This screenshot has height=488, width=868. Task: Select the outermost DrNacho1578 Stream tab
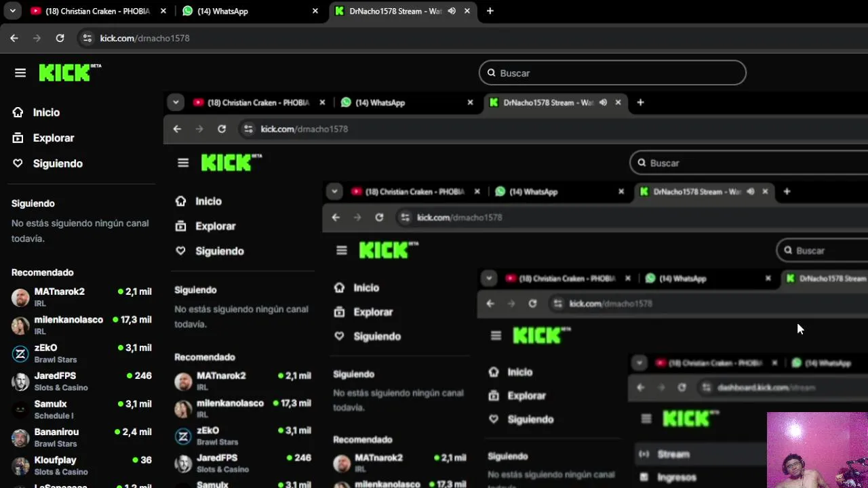(403, 11)
